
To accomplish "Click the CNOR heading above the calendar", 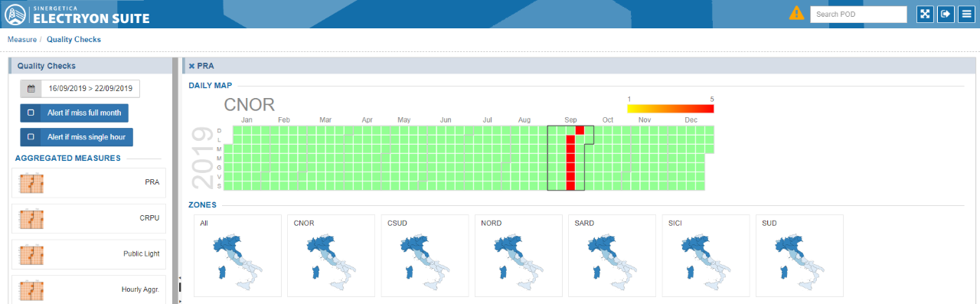I will [249, 105].
